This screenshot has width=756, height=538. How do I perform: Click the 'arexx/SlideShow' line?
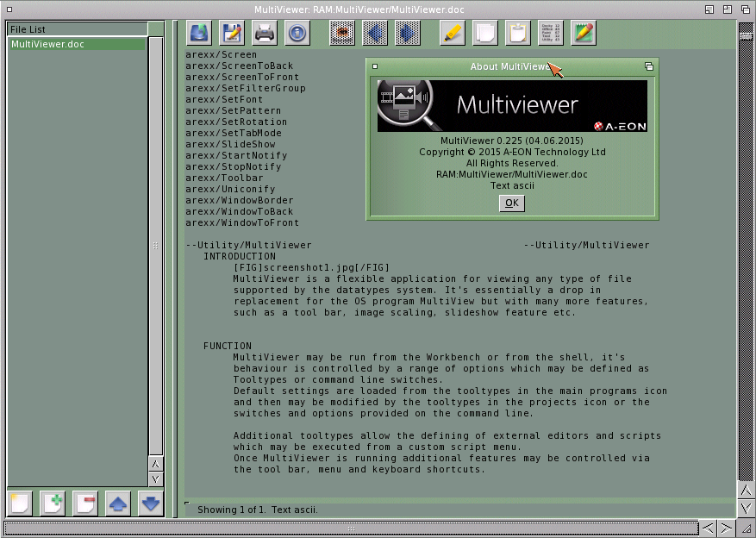[230, 144]
